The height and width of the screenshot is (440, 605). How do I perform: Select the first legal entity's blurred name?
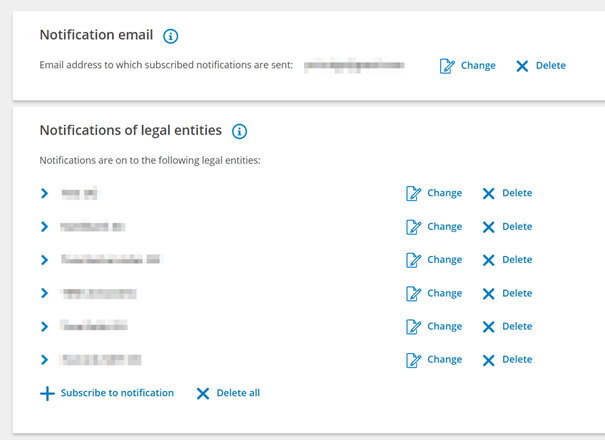pos(79,193)
